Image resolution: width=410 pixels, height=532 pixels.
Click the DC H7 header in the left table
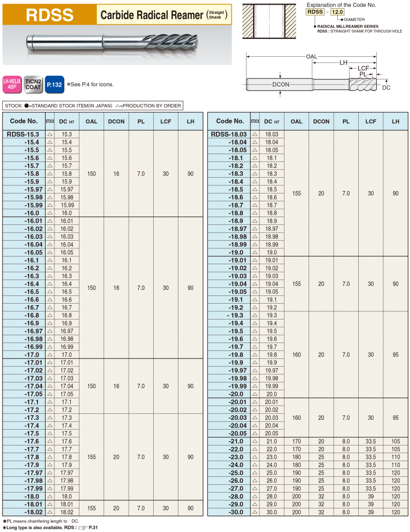coord(67,121)
